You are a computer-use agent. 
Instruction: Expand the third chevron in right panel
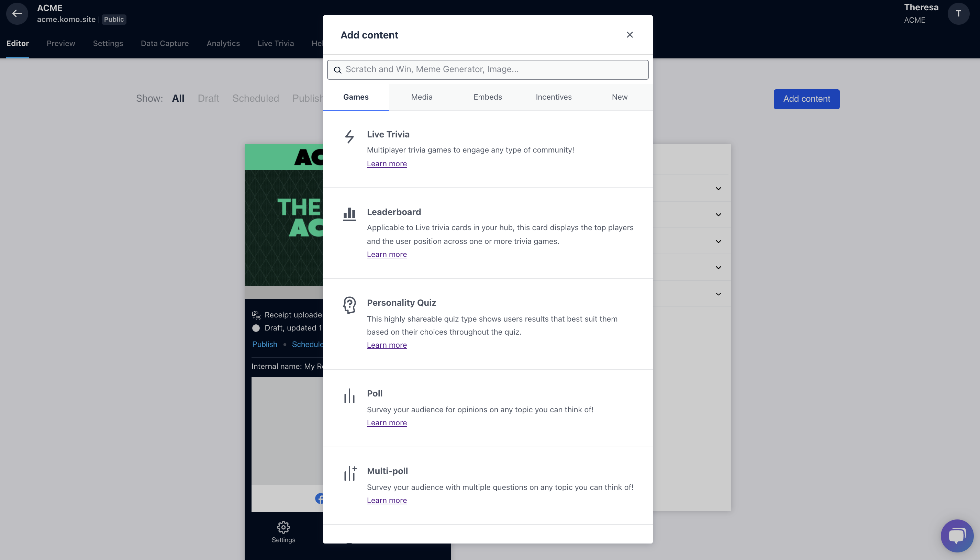718,242
